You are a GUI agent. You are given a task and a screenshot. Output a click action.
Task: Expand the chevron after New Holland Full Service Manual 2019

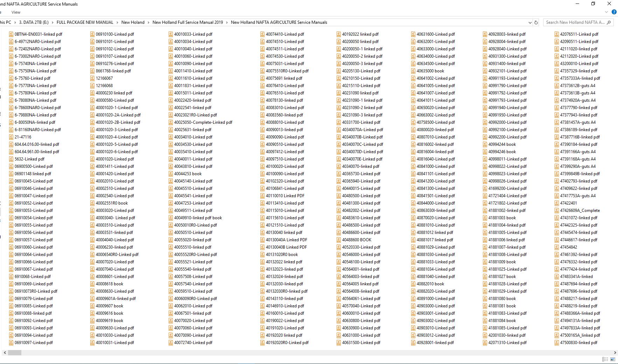pyautogui.click(x=227, y=22)
